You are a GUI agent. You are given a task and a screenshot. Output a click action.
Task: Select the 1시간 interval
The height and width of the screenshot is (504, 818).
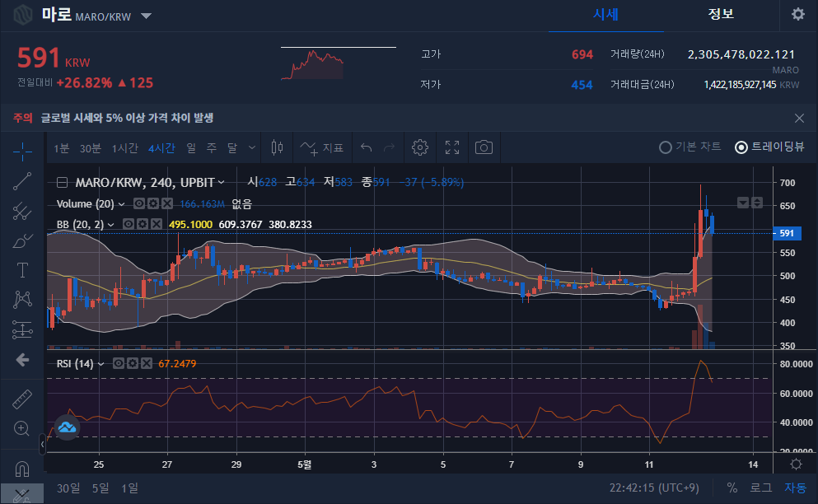tap(124, 148)
